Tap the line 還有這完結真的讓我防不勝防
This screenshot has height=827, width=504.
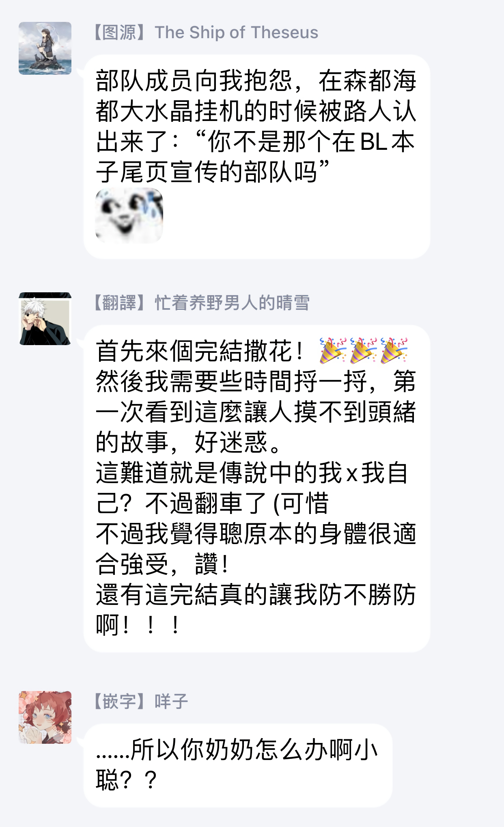pyautogui.click(x=256, y=595)
